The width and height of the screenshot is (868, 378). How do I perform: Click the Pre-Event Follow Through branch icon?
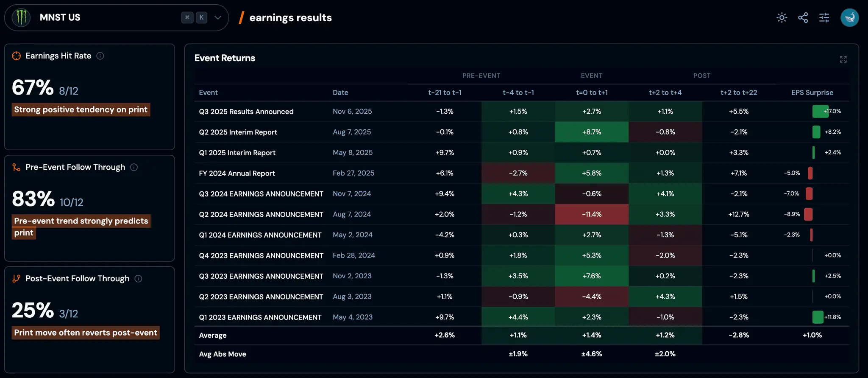pyautogui.click(x=17, y=167)
